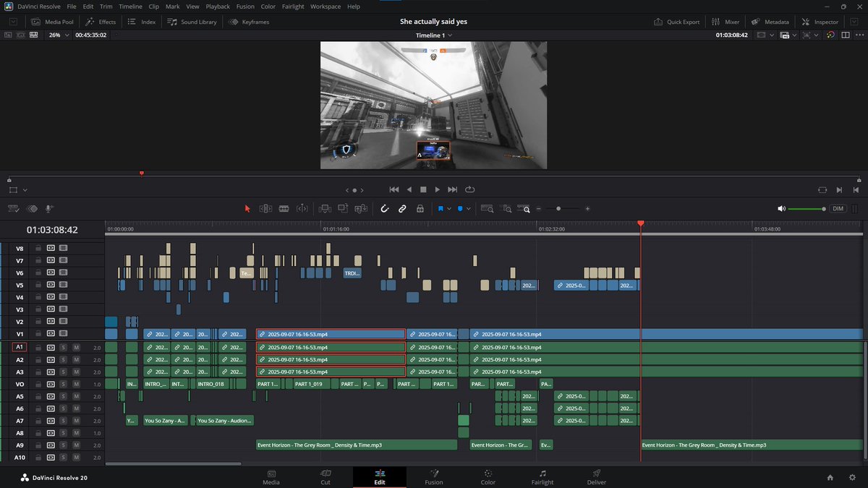Toggle Match Frame icon right of transport

point(822,189)
